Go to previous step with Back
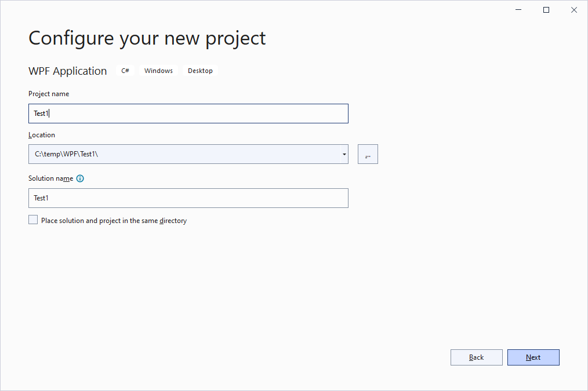Screen dimensions: 588x391 coord(476,357)
